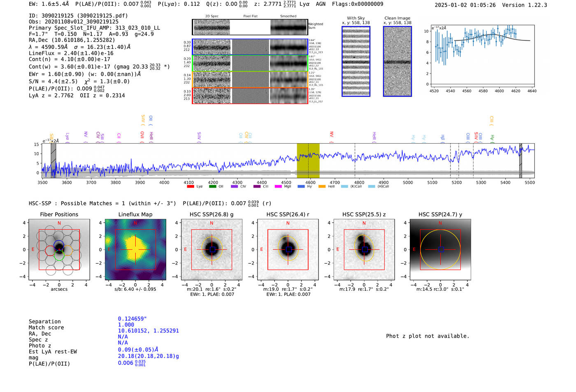Image resolution: width=576 pixels, height=392 pixels.
Task: Select the HSC SSP(26.4) r cutout
Action: (288, 250)
